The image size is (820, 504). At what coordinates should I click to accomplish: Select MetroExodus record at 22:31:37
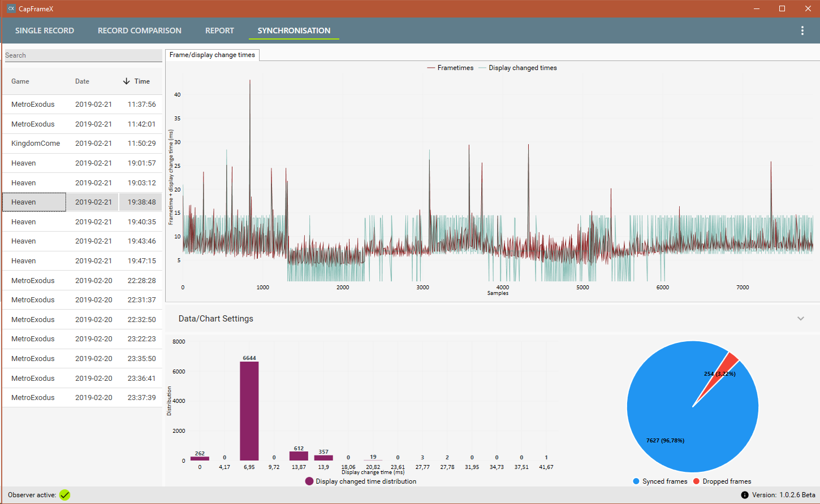(83, 300)
